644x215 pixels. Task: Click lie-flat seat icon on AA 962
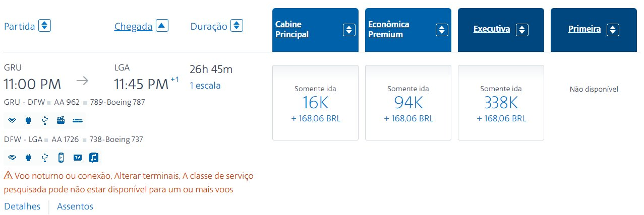[x=77, y=120]
